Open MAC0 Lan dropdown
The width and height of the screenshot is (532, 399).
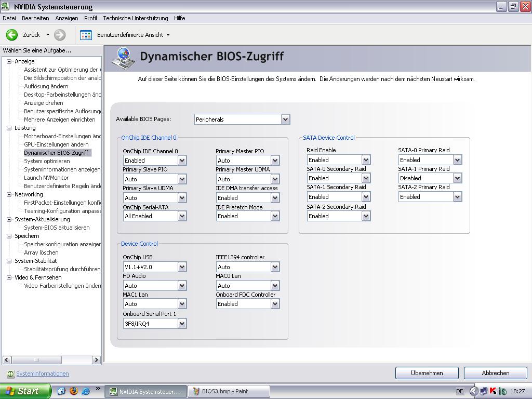point(248,286)
